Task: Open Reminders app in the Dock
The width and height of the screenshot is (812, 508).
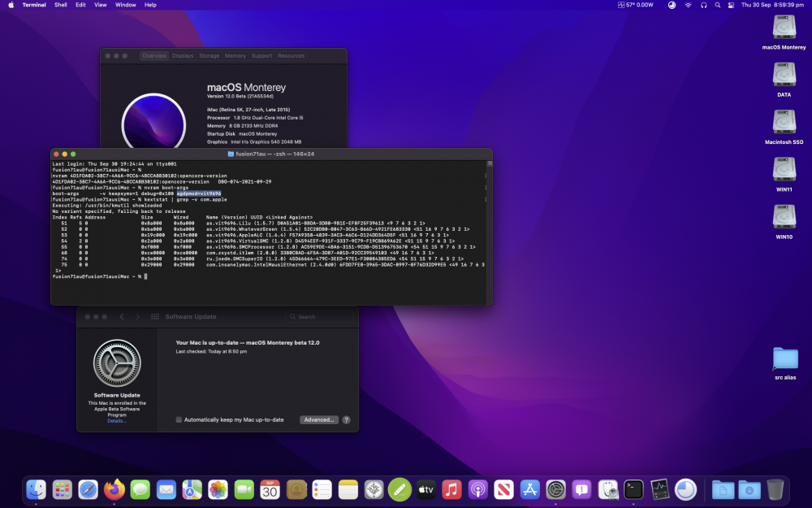Action: (x=322, y=489)
